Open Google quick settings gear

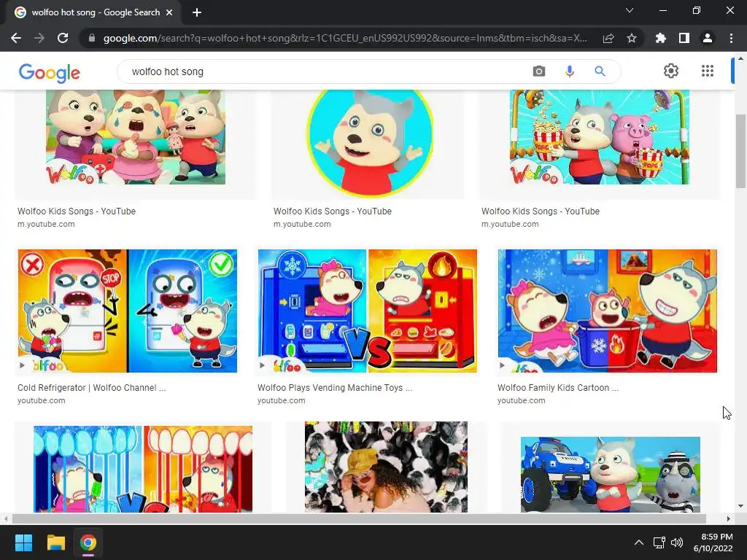[x=671, y=71]
